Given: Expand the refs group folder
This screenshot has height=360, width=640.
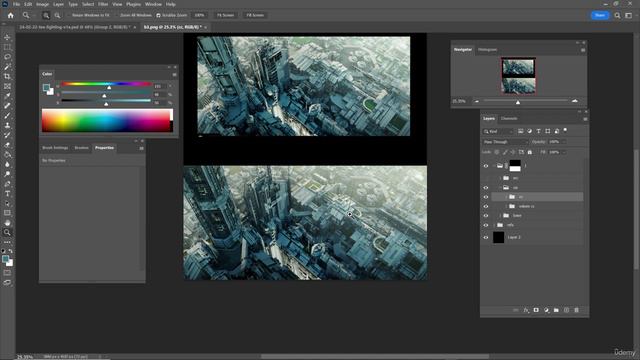Looking at the screenshot, I should coord(494,225).
